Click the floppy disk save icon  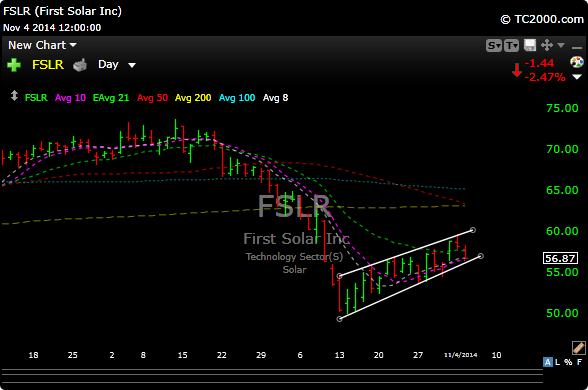point(530,45)
